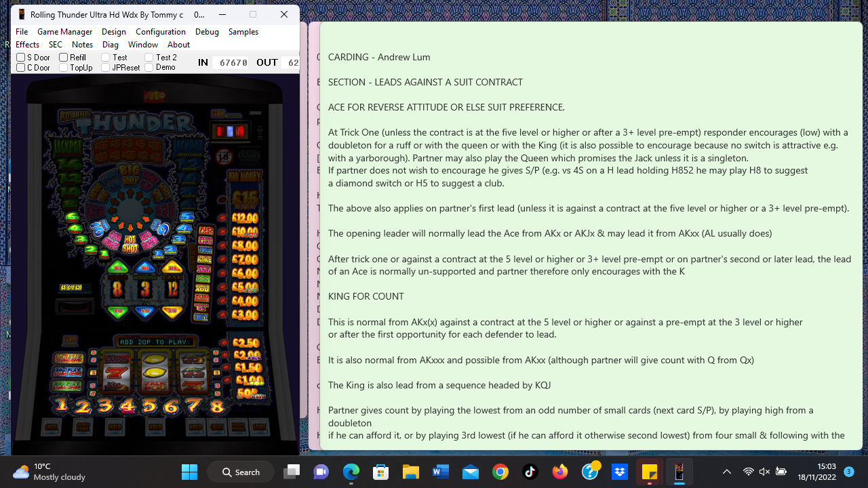The width and height of the screenshot is (868, 488).
Task: Open the Windows Start menu
Action: [189, 472]
